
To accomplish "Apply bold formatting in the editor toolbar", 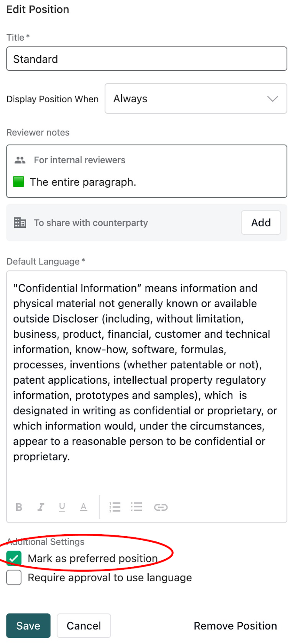I will pos(19,507).
